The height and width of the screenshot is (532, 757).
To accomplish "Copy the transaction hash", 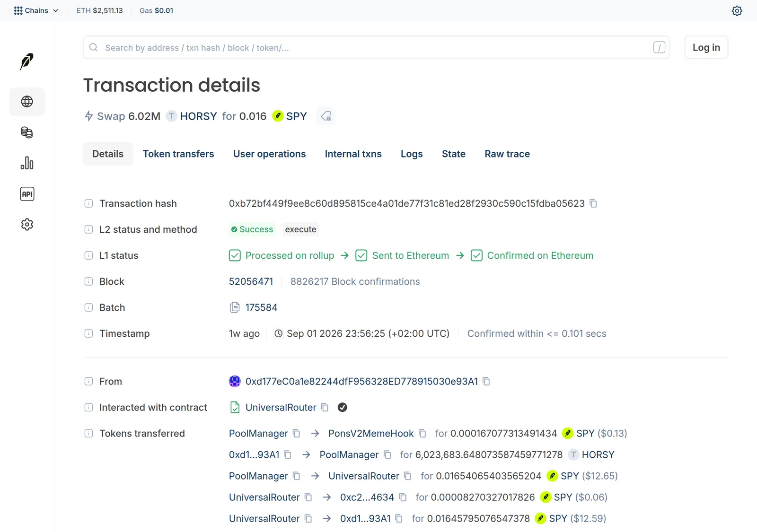I will coord(593,203).
